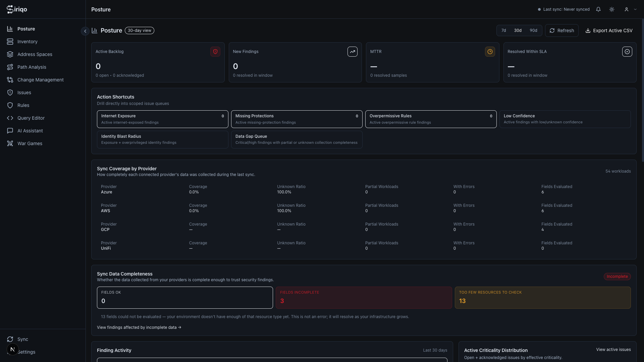
Task: Select the 90d time range
Action: (533, 30)
